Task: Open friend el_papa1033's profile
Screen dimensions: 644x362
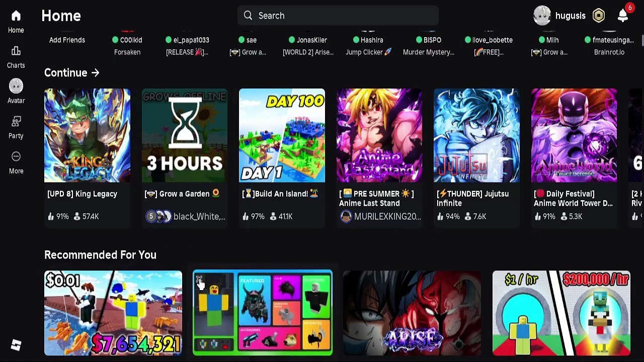Action: [187, 40]
